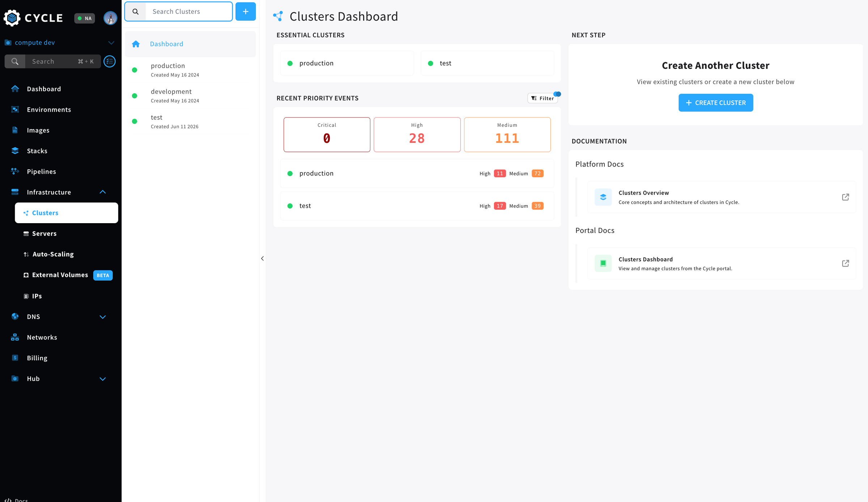The height and width of the screenshot is (502, 868).
Task: Click external link icon for Clusters Overview
Action: pyautogui.click(x=845, y=197)
